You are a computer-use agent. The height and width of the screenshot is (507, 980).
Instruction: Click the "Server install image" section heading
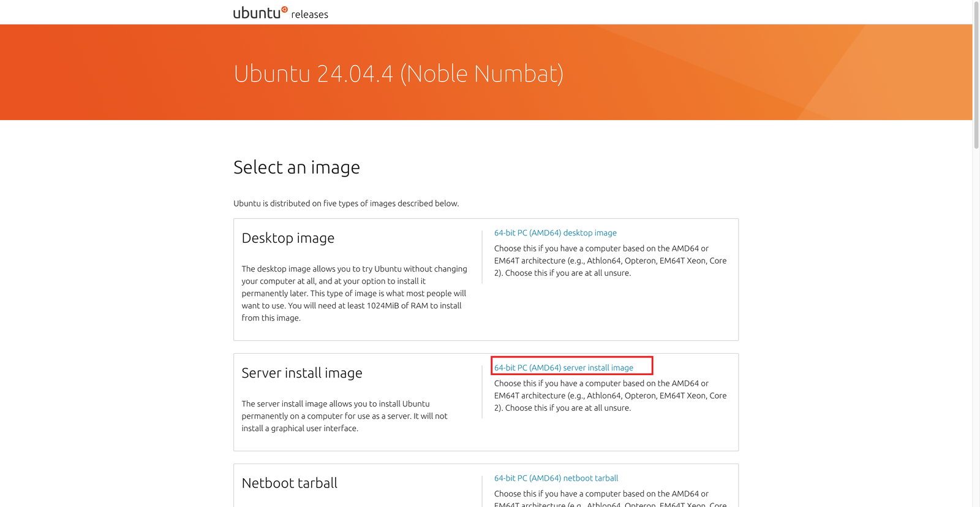pyautogui.click(x=302, y=373)
